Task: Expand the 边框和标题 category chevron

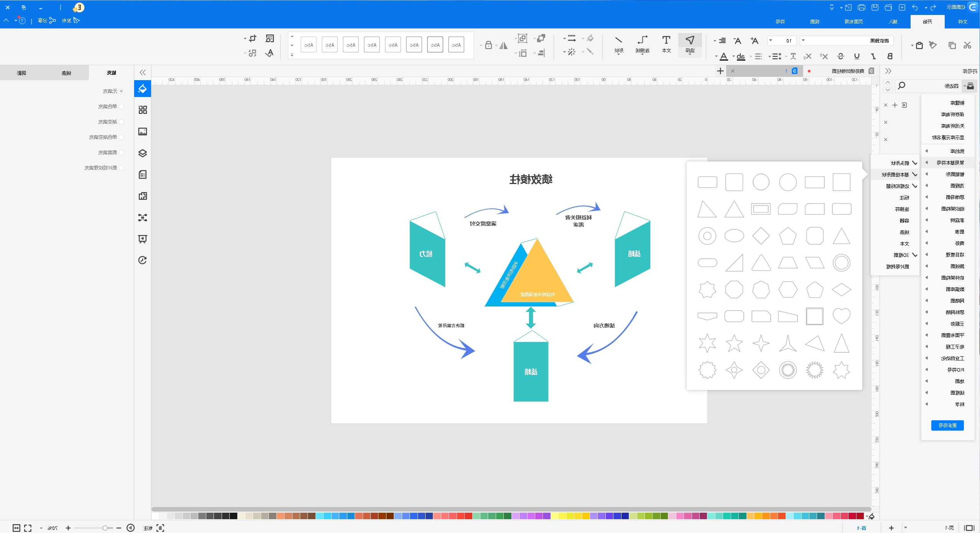Action: pyautogui.click(x=915, y=186)
